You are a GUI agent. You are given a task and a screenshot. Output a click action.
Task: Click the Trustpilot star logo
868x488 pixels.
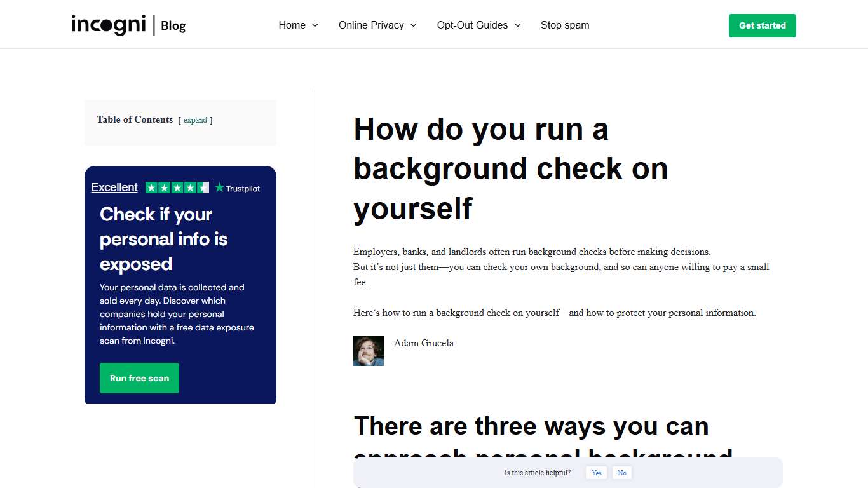[x=219, y=187]
